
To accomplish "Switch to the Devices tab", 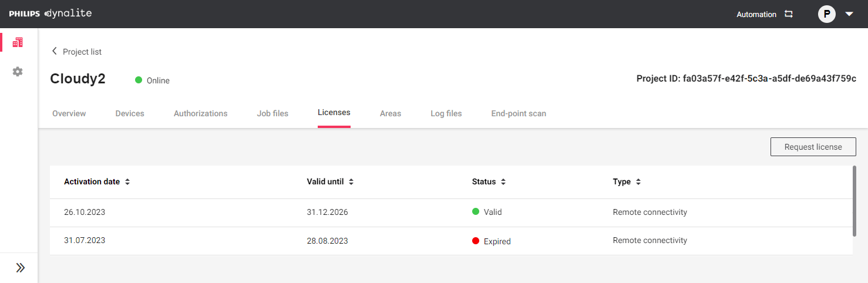I will pos(130,113).
